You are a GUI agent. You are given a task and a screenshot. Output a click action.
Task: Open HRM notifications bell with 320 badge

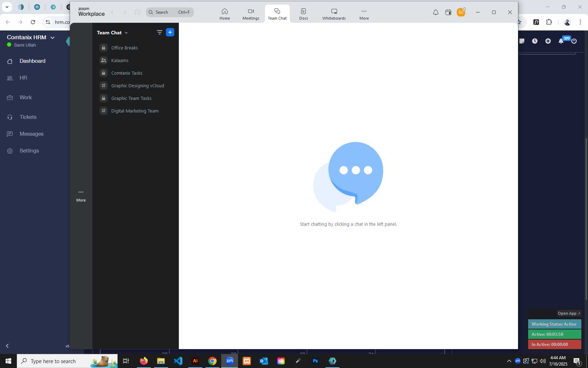click(x=561, y=41)
